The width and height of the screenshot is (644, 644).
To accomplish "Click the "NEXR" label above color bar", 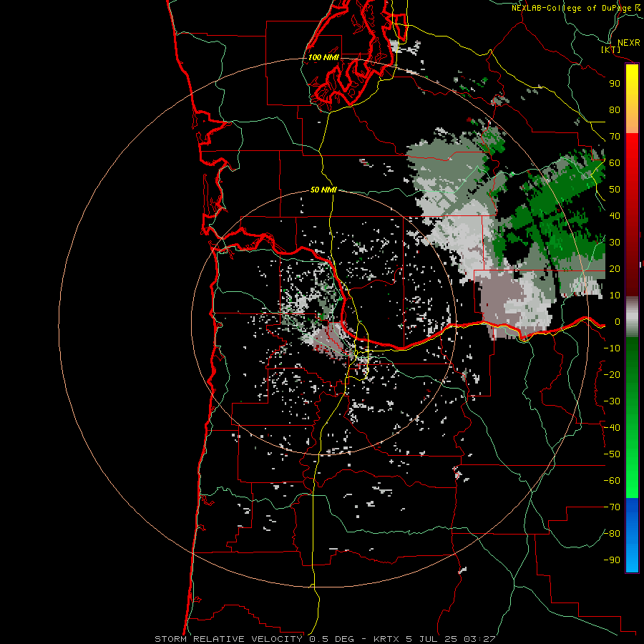I will (628, 43).
